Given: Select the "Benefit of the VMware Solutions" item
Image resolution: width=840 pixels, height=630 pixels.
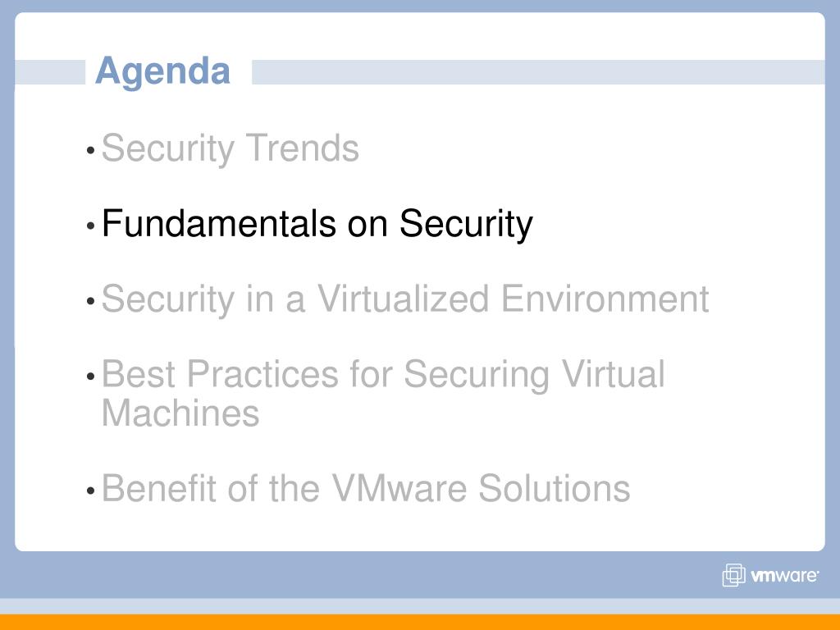Looking at the screenshot, I should (x=366, y=488).
